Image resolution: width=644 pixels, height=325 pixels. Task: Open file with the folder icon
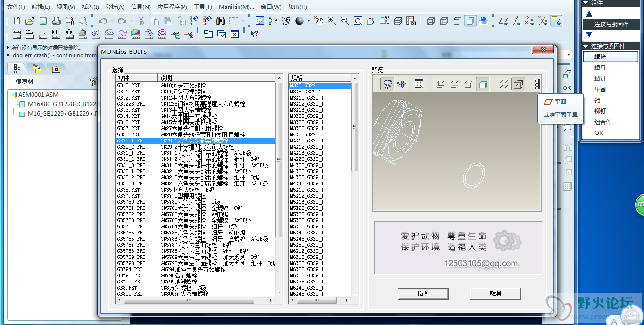click(30, 21)
